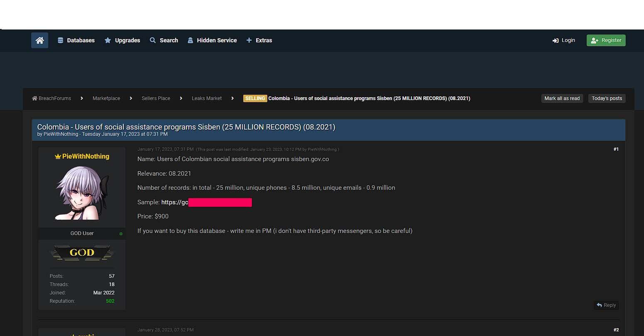Screen dimensions: 644x336
Task: Select the star icon next to Upgrades
Action: pyautogui.click(x=108, y=40)
